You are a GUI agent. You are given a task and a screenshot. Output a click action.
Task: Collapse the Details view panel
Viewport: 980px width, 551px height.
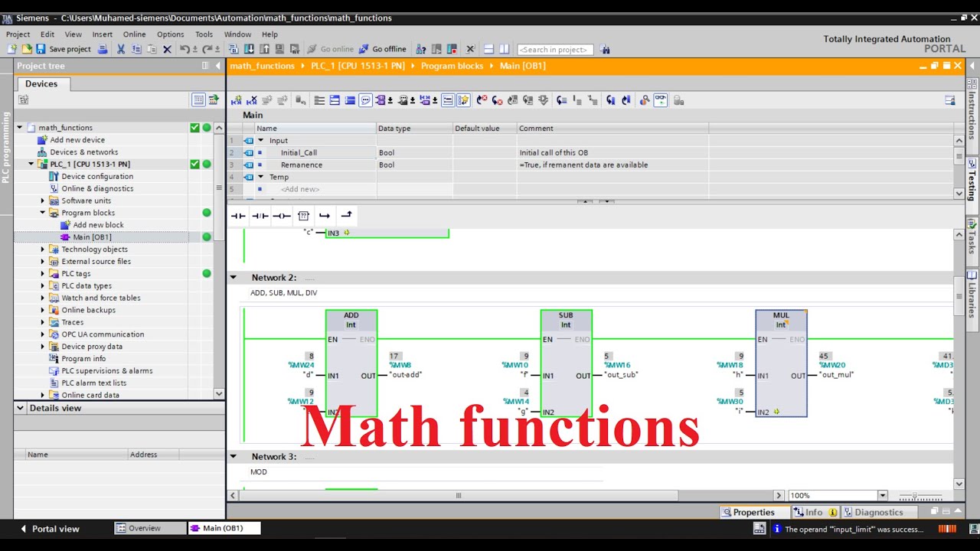(21, 409)
